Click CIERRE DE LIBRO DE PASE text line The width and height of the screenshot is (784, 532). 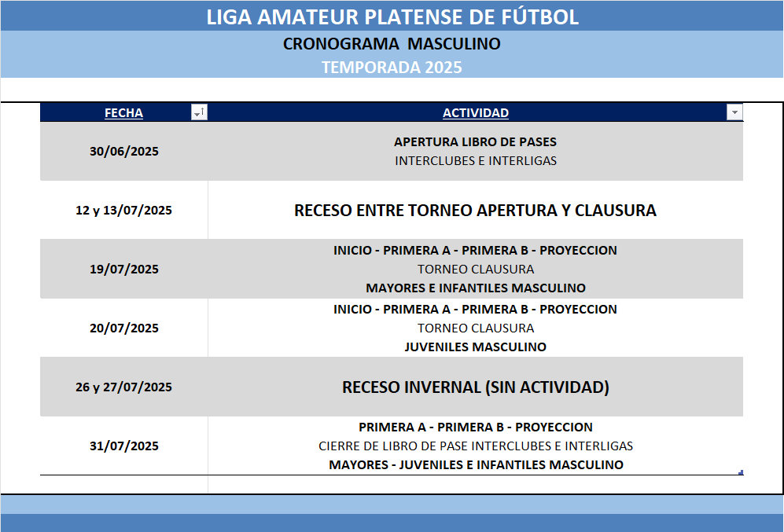(475, 446)
